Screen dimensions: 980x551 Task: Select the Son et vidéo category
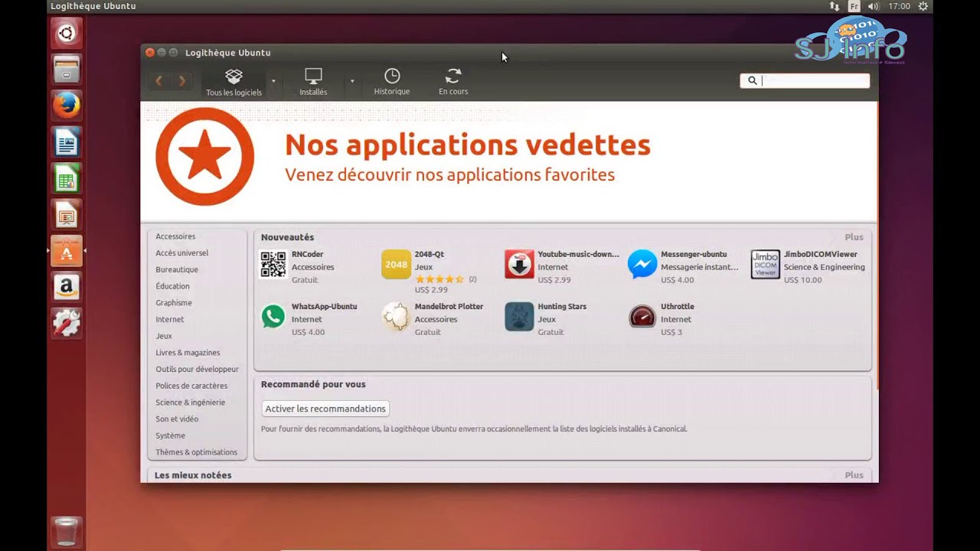point(177,419)
